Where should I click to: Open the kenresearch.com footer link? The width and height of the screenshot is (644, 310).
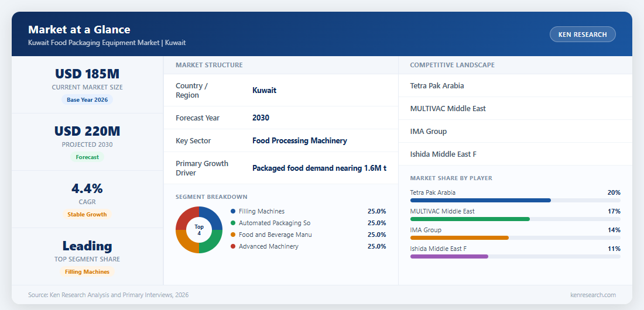(592, 295)
